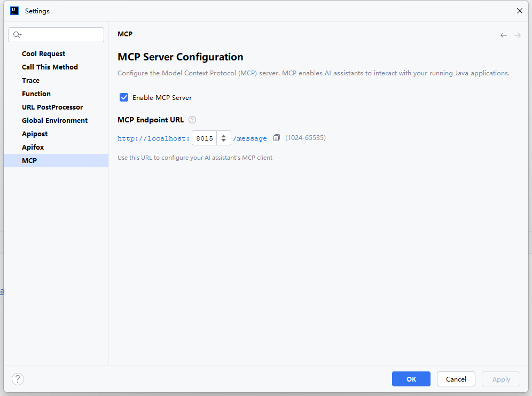The height and width of the screenshot is (396, 532).
Task: Select Call This Method in sidebar
Action: tap(50, 67)
